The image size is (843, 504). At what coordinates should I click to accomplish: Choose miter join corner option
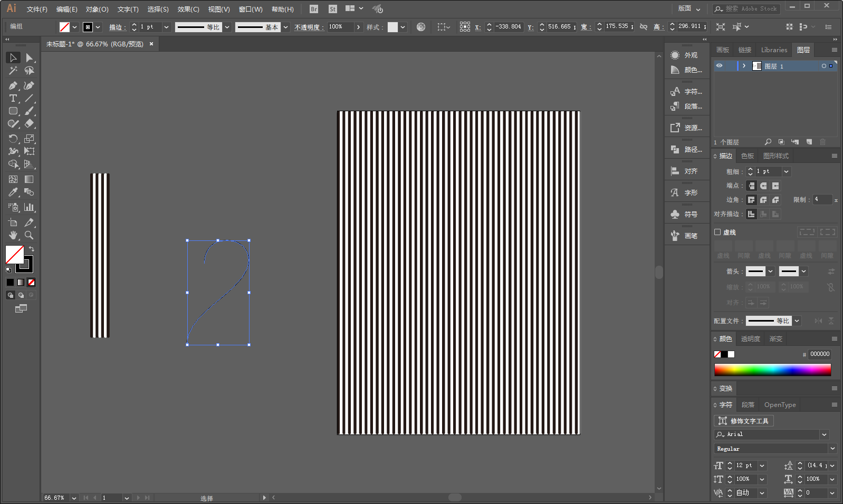[x=751, y=200]
